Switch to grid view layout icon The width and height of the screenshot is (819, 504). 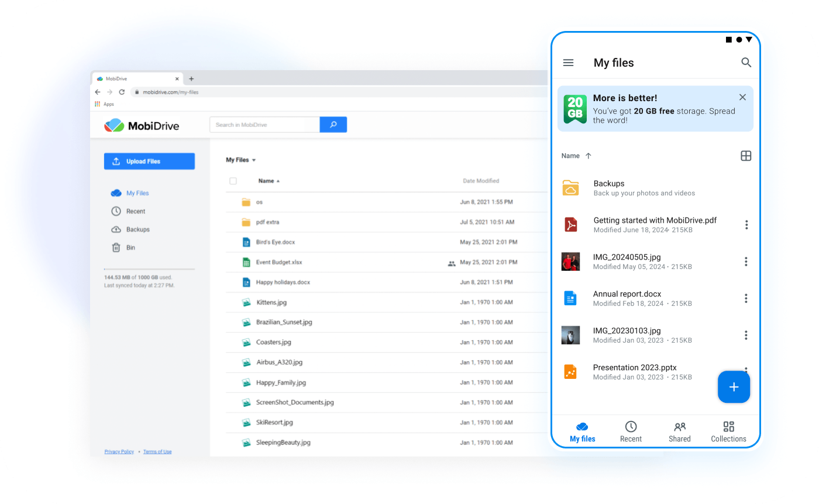coord(745,156)
